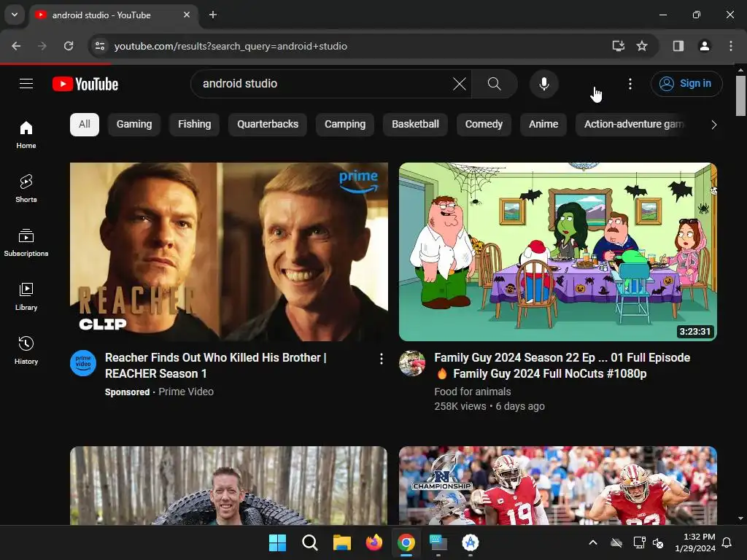The width and height of the screenshot is (747, 560).
Task: Select the Fishing filter chip
Action: 194,124
